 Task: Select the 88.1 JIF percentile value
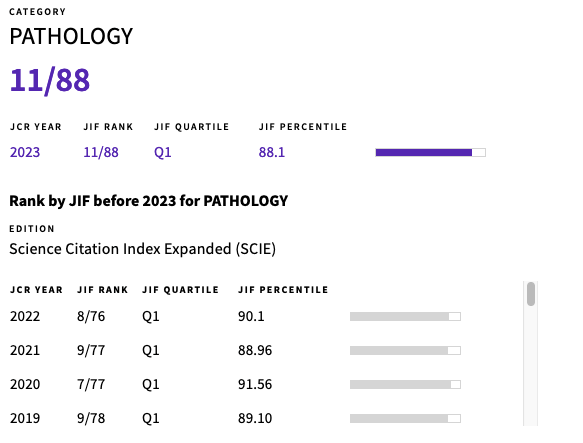272,152
